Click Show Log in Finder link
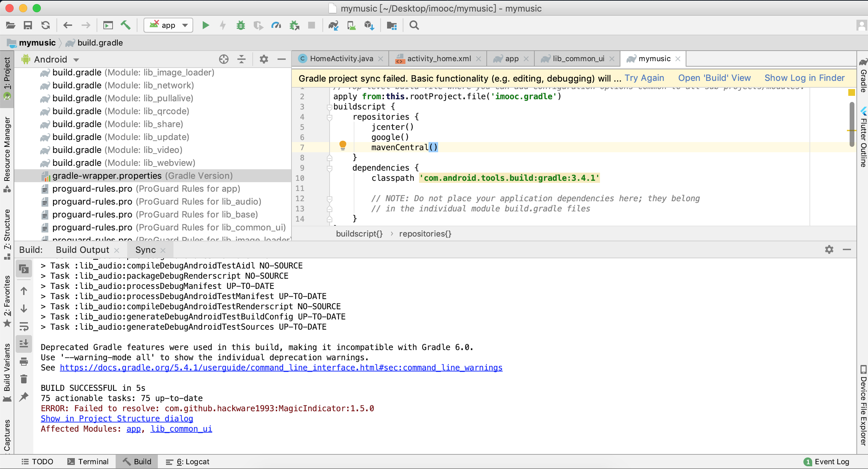The width and height of the screenshot is (868, 469). (x=804, y=78)
